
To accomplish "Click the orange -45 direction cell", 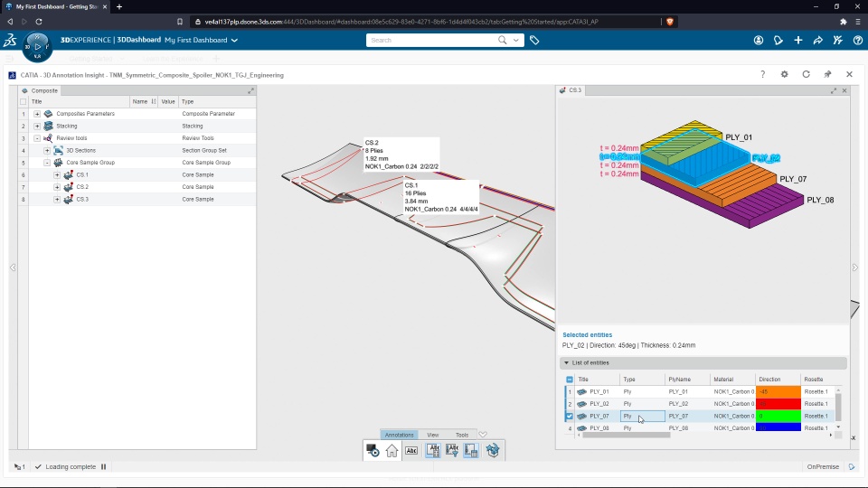I will [778, 391].
